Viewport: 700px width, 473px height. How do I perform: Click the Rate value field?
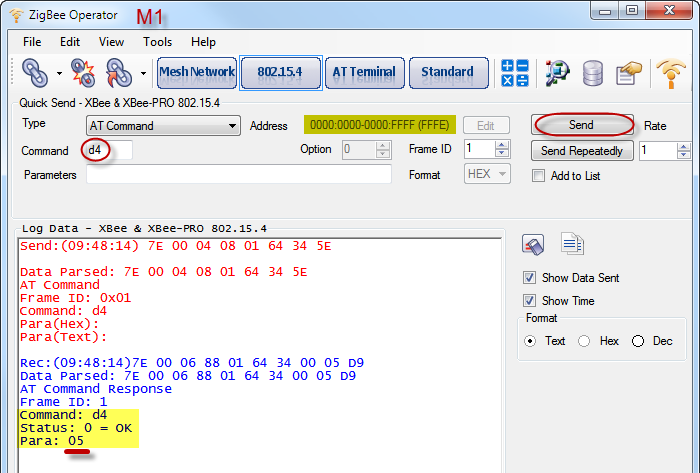pos(658,151)
